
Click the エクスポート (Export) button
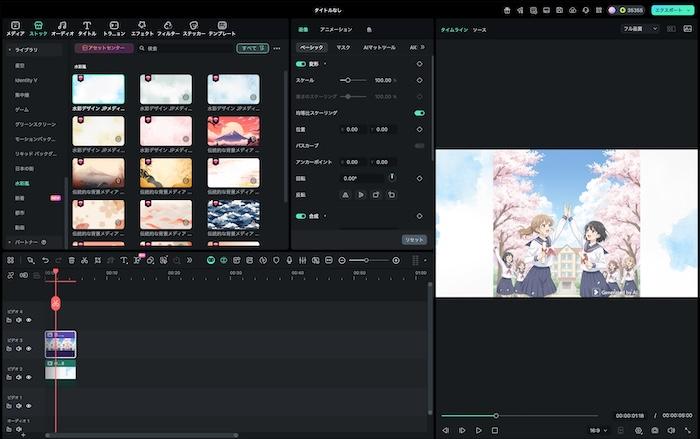[x=671, y=10]
